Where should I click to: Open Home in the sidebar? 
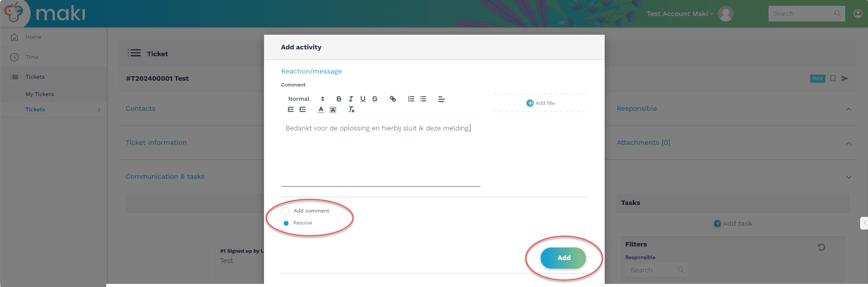point(33,37)
